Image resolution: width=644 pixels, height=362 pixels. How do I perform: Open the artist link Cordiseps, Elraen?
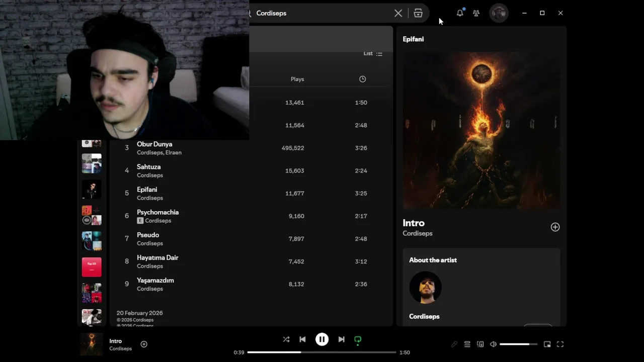point(159,153)
